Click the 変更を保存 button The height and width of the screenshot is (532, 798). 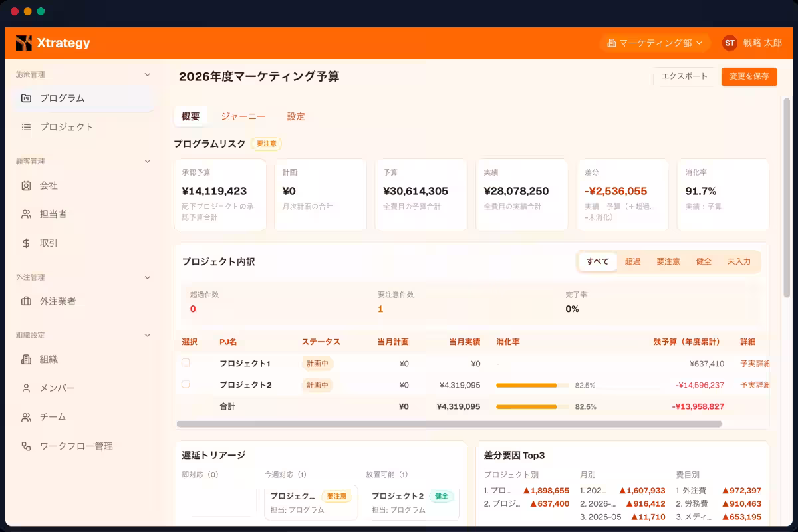[x=749, y=76]
